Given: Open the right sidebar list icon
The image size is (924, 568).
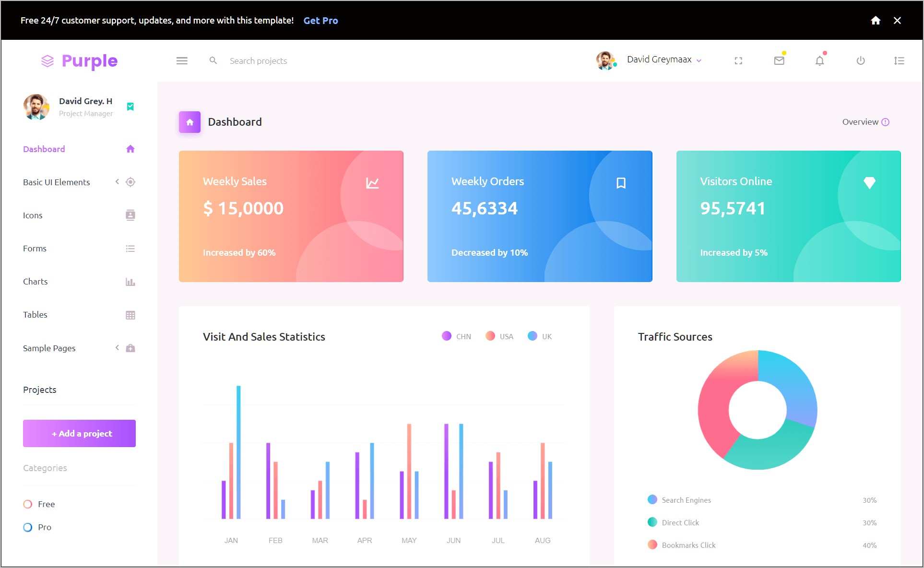Looking at the screenshot, I should coord(899,60).
